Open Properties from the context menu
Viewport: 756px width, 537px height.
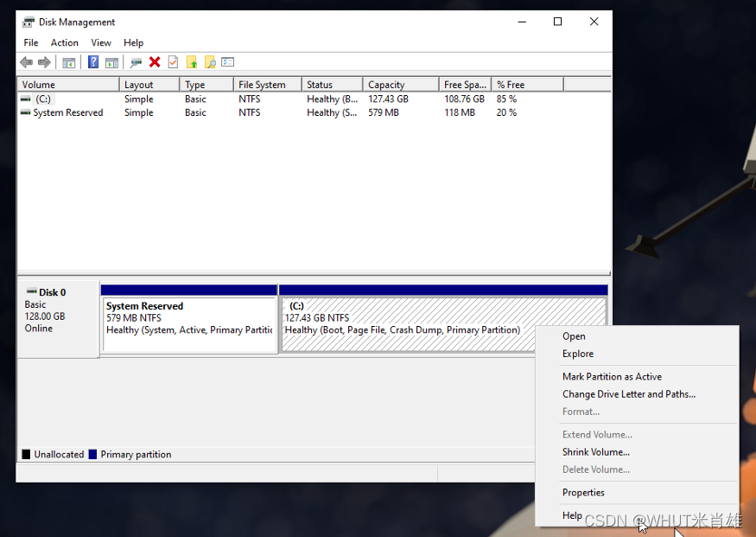(x=583, y=493)
